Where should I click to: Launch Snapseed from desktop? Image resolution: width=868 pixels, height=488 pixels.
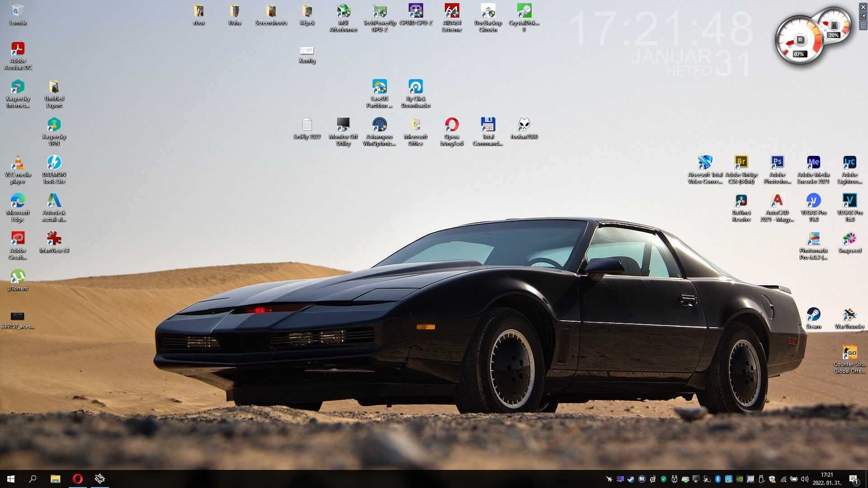[x=849, y=242]
